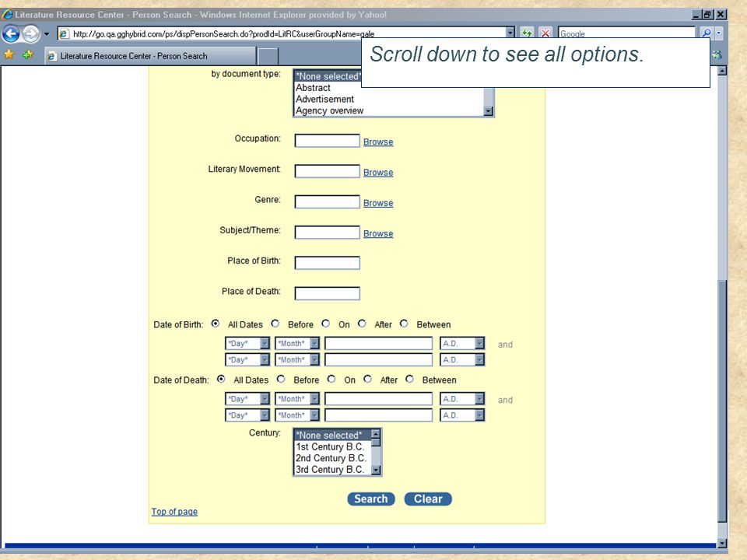Click first year field under Date of Death
The height and width of the screenshot is (560, 747).
379,399
